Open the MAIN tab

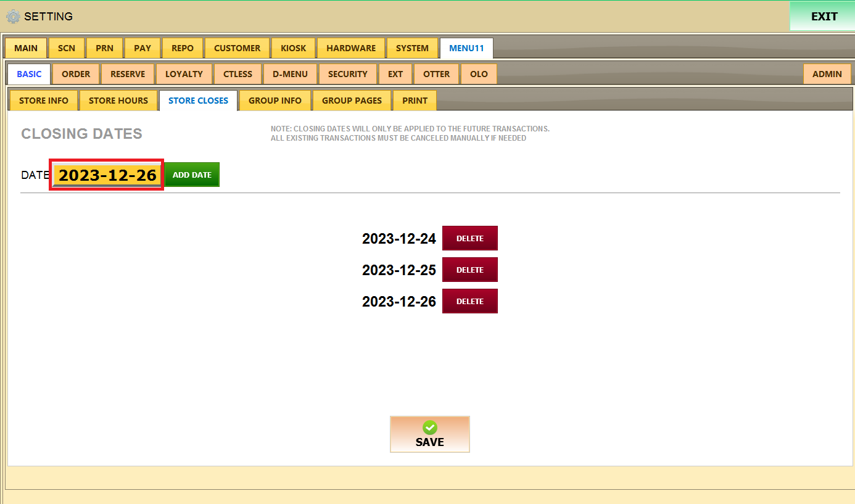click(26, 48)
